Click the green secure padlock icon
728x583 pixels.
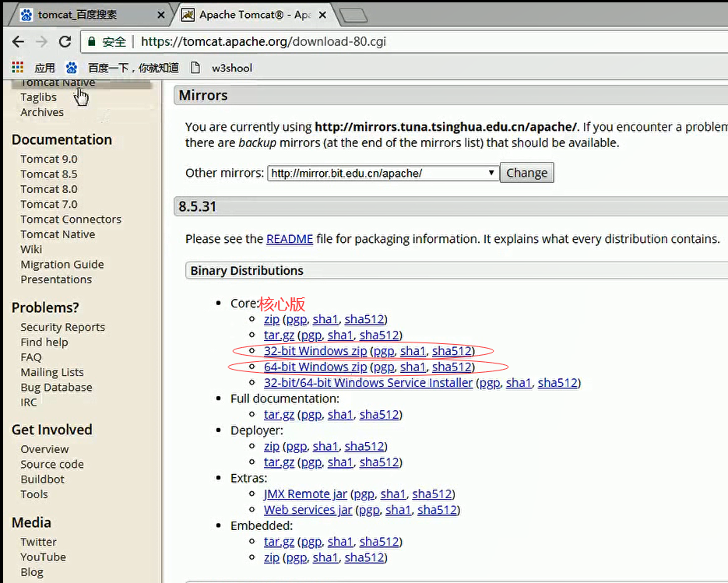point(91,42)
